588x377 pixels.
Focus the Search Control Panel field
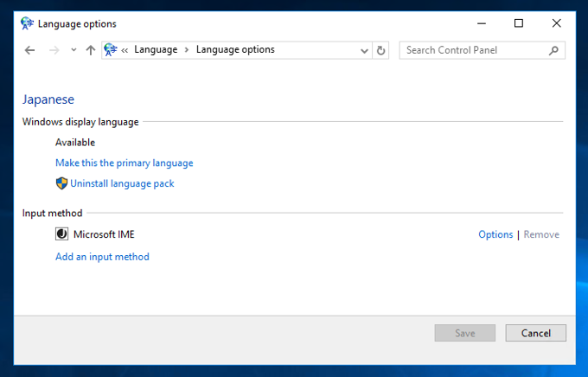[482, 50]
